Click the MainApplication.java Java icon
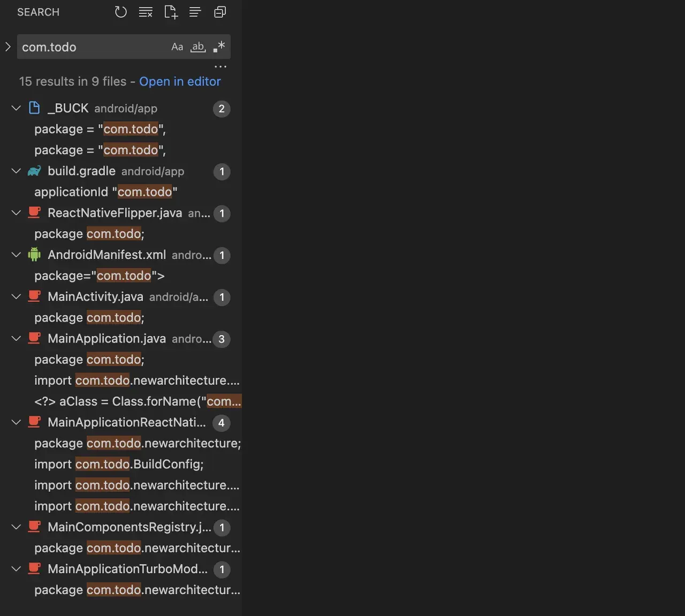The width and height of the screenshot is (685, 616). [34, 339]
